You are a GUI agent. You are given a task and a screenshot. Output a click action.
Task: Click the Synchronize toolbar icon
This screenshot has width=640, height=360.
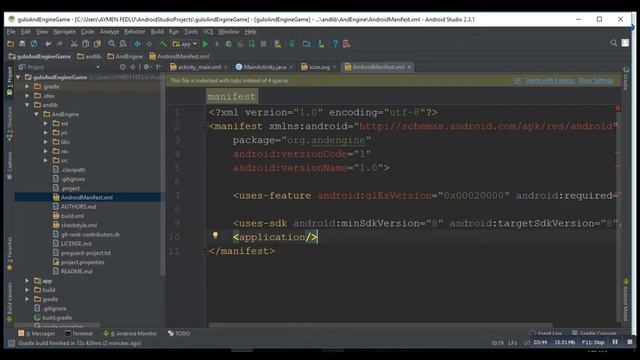tap(34, 44)
